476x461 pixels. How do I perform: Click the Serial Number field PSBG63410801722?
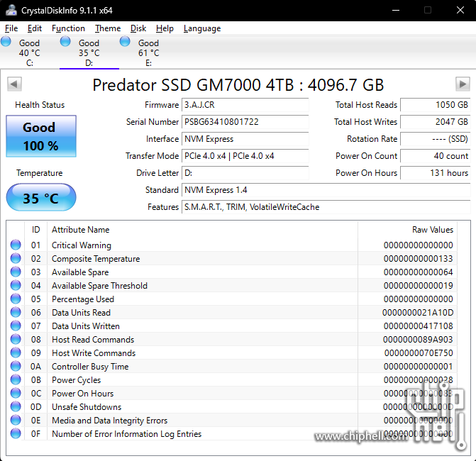[245, 122]
